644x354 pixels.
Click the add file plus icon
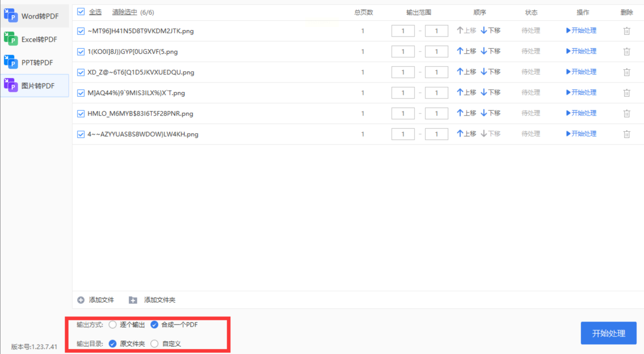point(81,300)
